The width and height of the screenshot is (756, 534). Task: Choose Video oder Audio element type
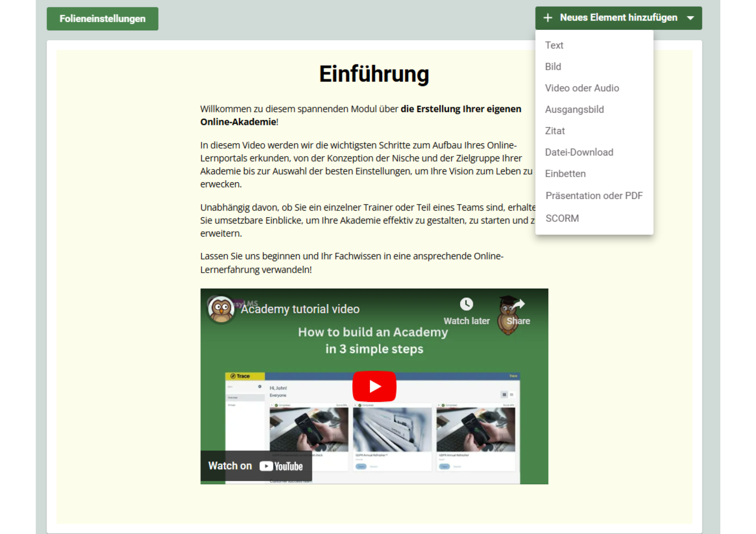pyautogui.click(x=582, y=88)
